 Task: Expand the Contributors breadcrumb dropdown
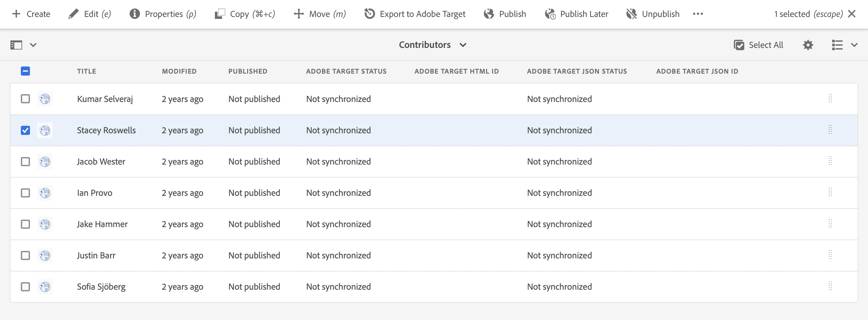pyautogui.click(x=463, y=45)
